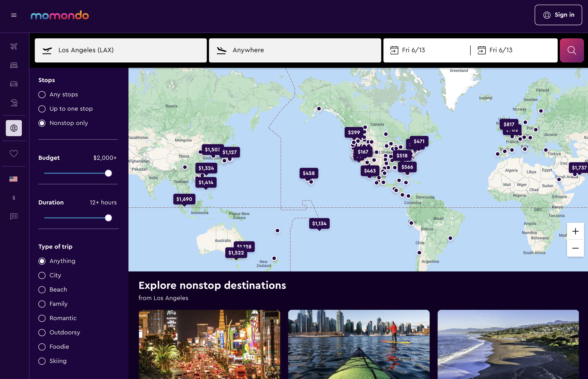Click the magenta search button
Image resolution: width=588 pixels, height=379 pixels.
coord(572,50)
